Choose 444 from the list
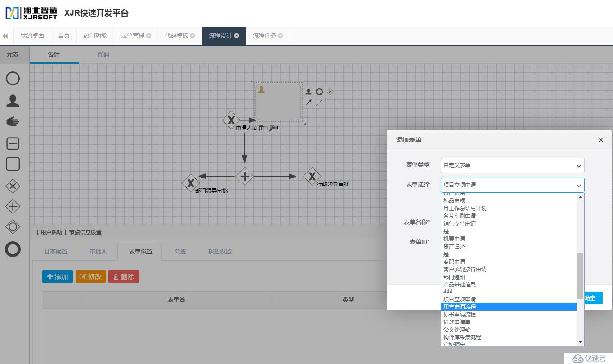Screen dimensions: 613x364 click(509, 292)
